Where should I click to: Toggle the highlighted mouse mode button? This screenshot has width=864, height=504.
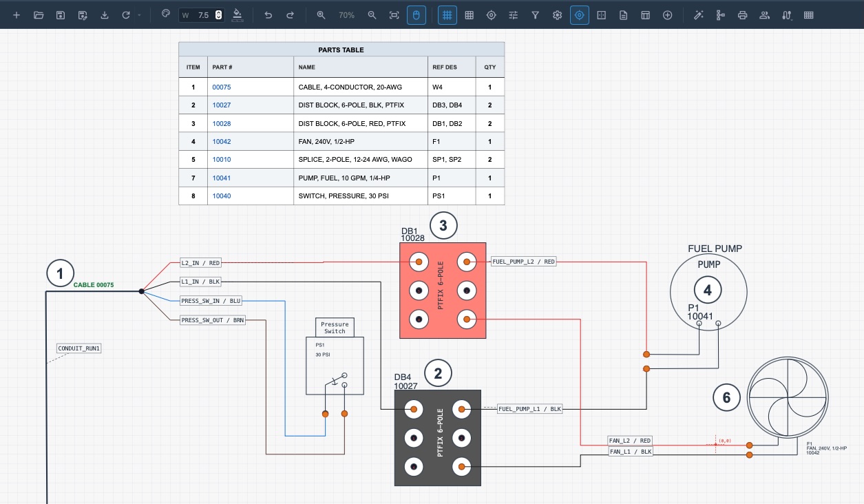417,15
